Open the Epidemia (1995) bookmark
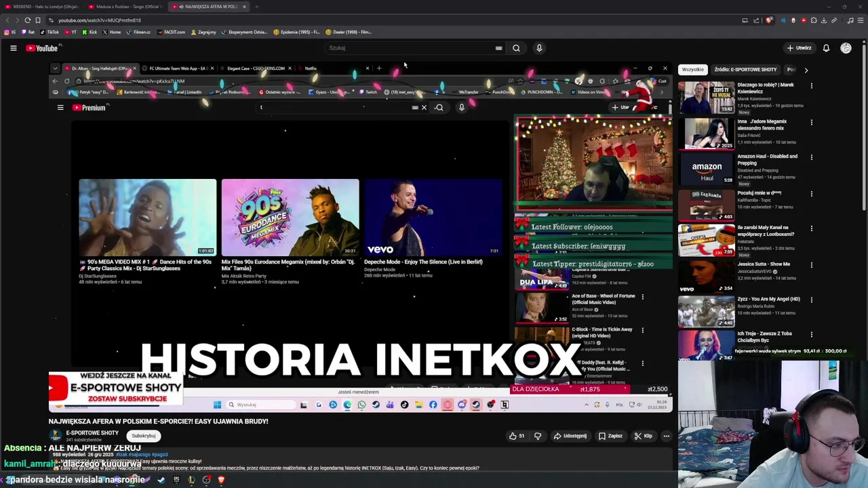868x488 pixels. pyautogui.click(x=296, y=32)
